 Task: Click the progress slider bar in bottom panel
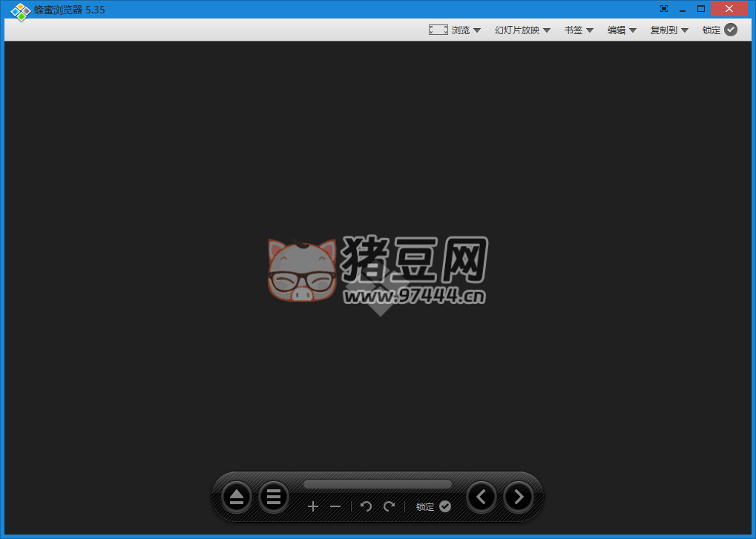coord(377,484)
